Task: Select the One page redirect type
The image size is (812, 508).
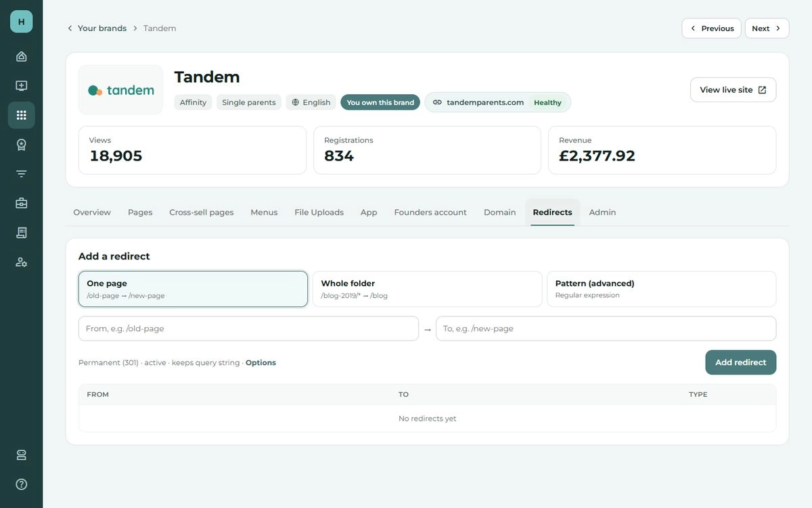Action: 193,289
